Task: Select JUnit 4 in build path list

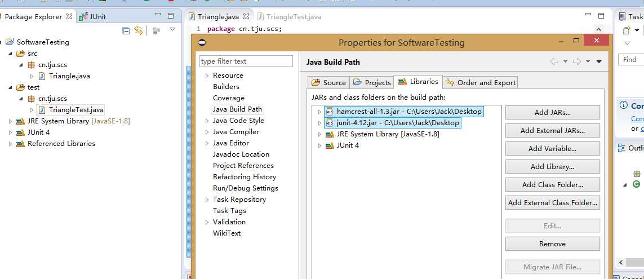Action: point(348,145)
